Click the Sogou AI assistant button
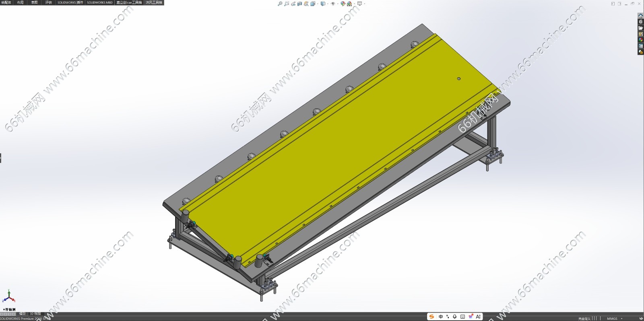 click(x=478, y=317)
